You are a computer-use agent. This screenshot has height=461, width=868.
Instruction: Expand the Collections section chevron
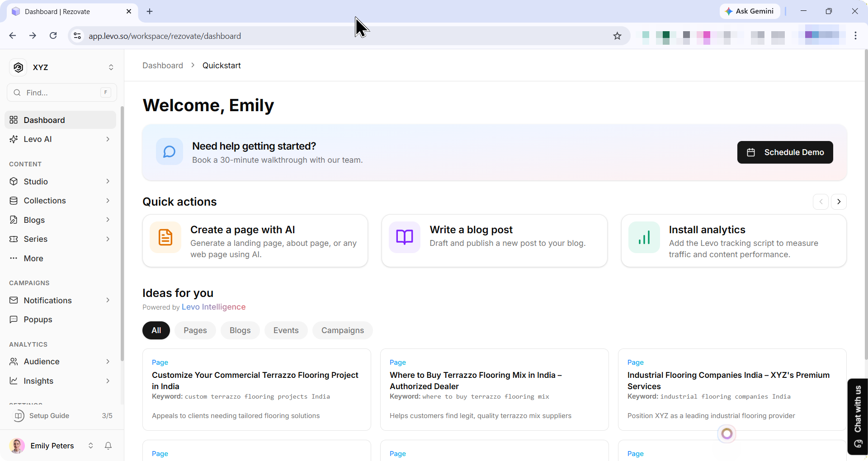[108, 201]
